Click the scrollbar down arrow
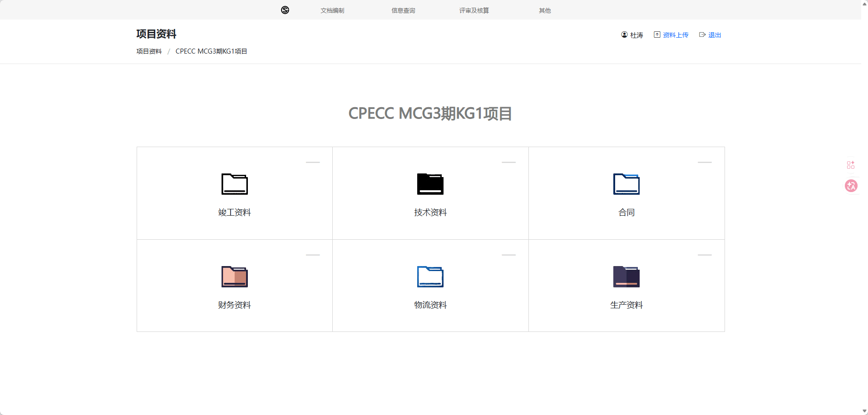This screenshot has width=868, height=415. (864, 411)
